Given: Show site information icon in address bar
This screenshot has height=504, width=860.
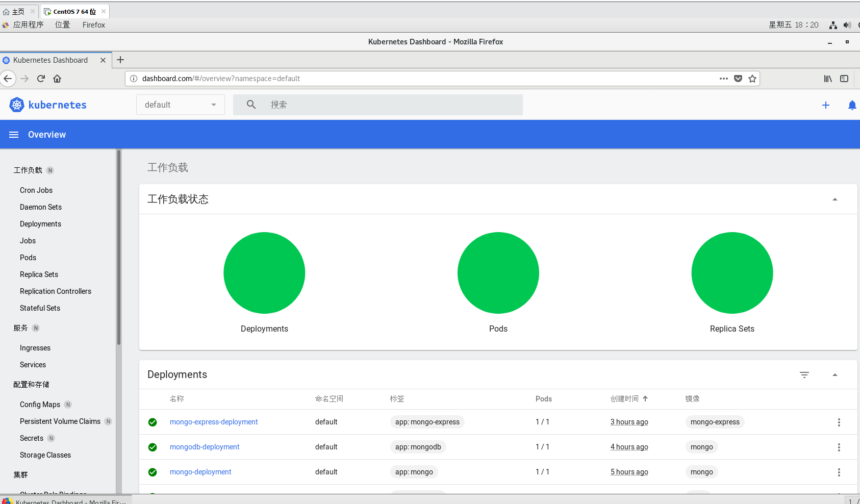Looking at the screenshot, I should pos(134,79).
